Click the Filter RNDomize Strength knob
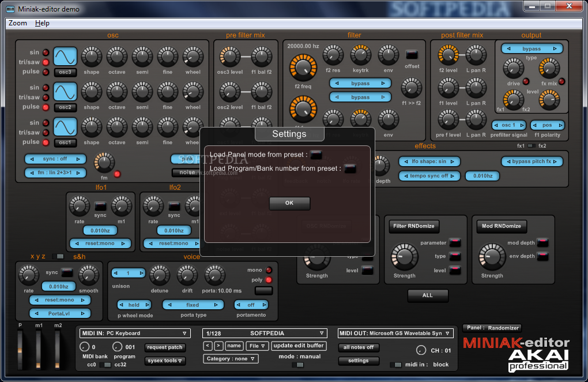The width and height of the screenshot is (588, 382). [x=404, y=257]
